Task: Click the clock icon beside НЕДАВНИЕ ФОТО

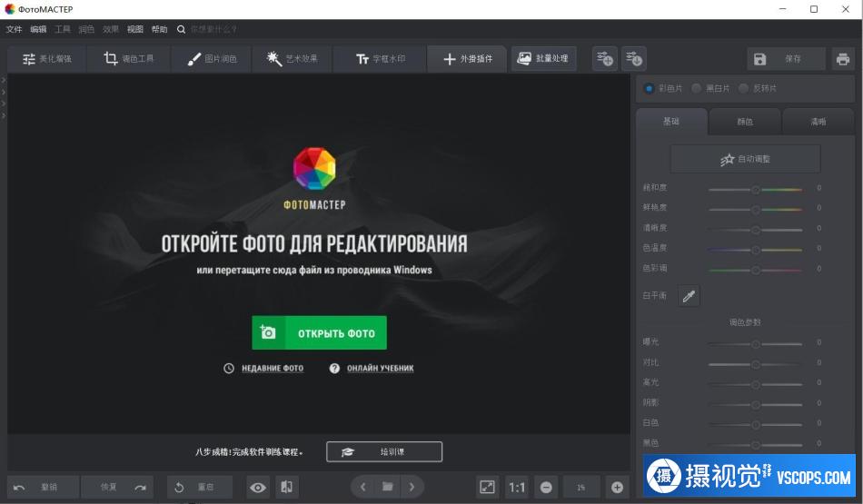Action: coord(229,368)
